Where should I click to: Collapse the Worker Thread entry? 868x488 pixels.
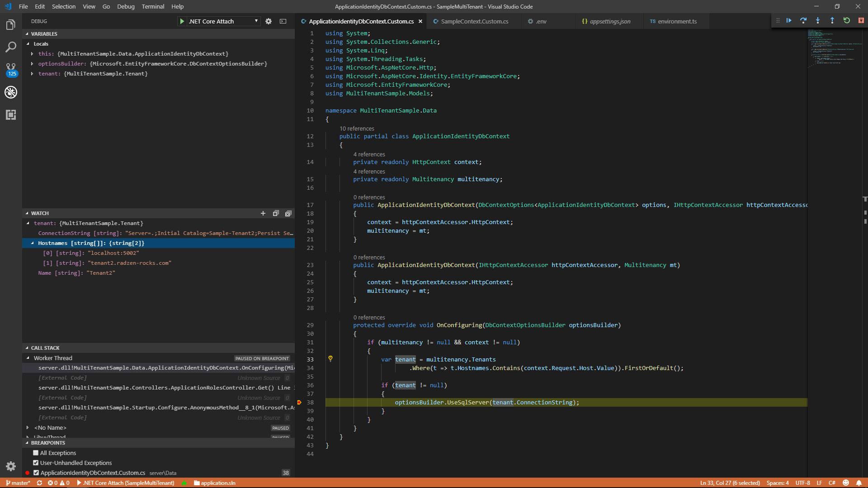pos(28,358)
